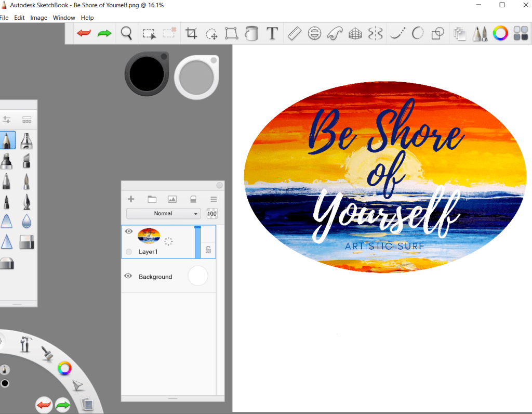Open the Normal blend mode dropdown
Image resolution: width=532 pixels, height=414 pixels.
point(163,213)
